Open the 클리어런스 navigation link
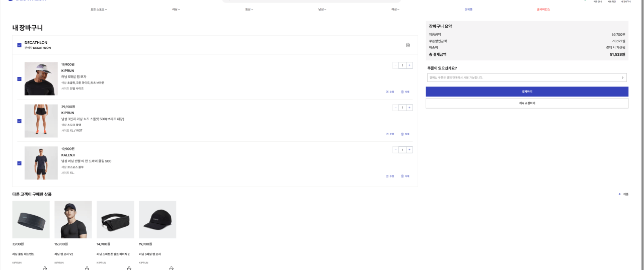Viewport: 644px width, 270px height. click(x=543, y=9)
